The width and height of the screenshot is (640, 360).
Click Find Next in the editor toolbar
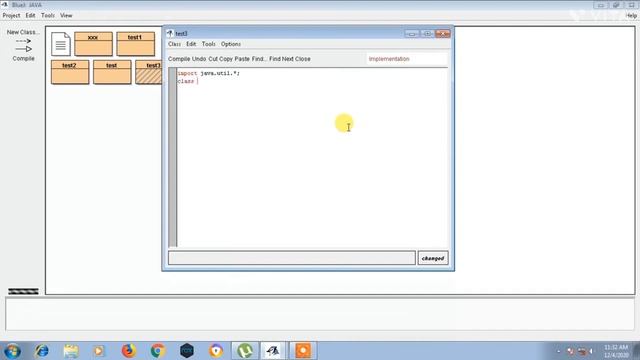(281, 59)
